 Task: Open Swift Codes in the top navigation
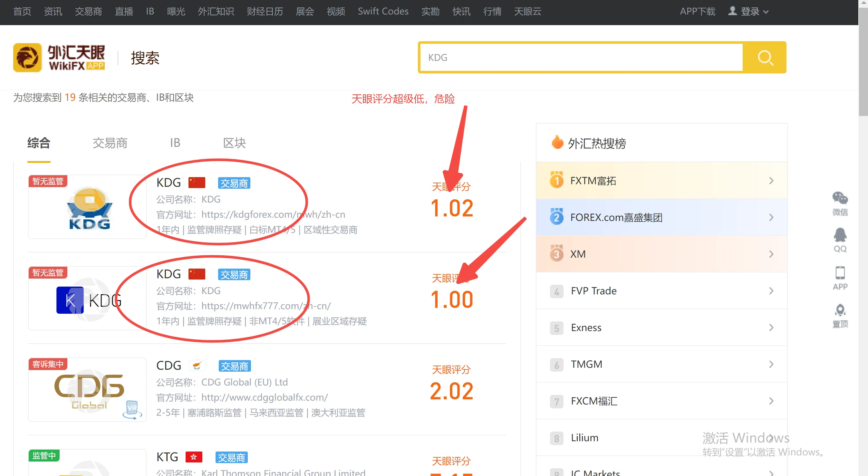383,11
